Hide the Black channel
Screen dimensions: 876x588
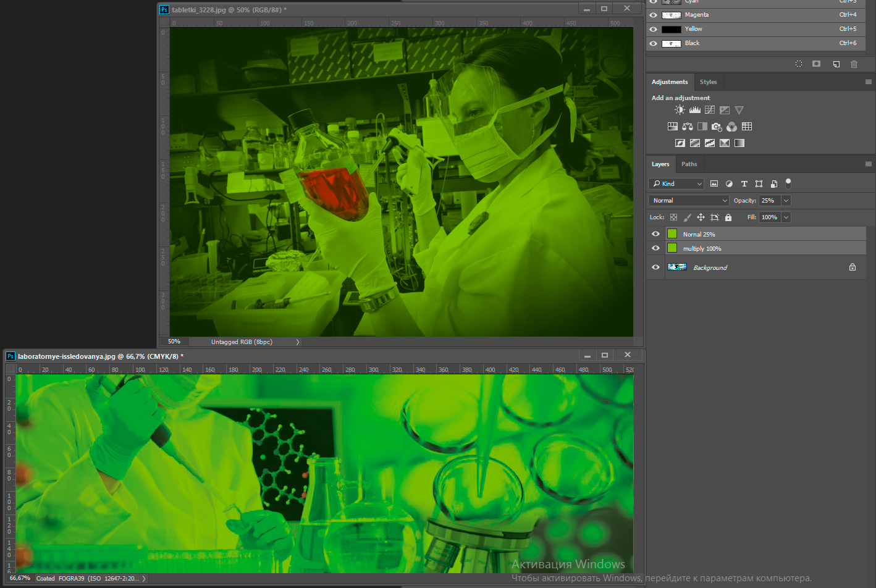click(x=653, y=43)
